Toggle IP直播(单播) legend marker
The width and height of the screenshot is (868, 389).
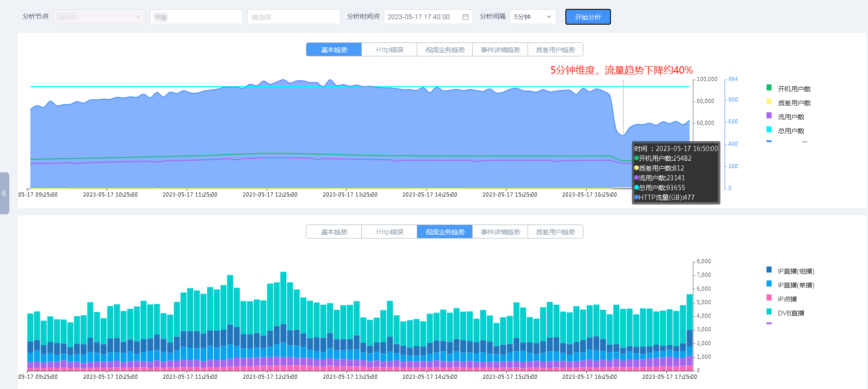(769, 284)
